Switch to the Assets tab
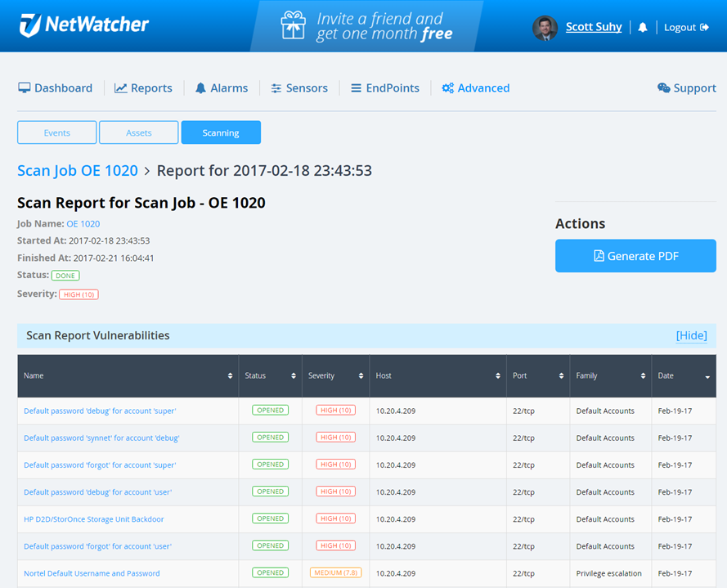 (x=138, y=132)
